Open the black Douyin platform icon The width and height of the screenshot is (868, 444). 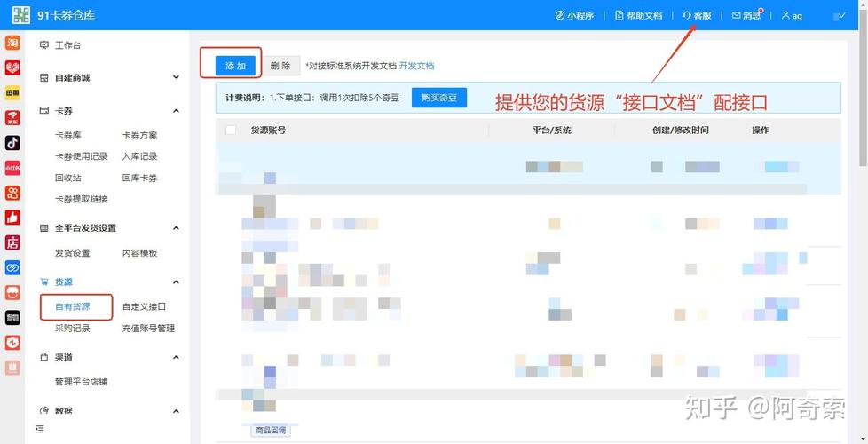12,143
